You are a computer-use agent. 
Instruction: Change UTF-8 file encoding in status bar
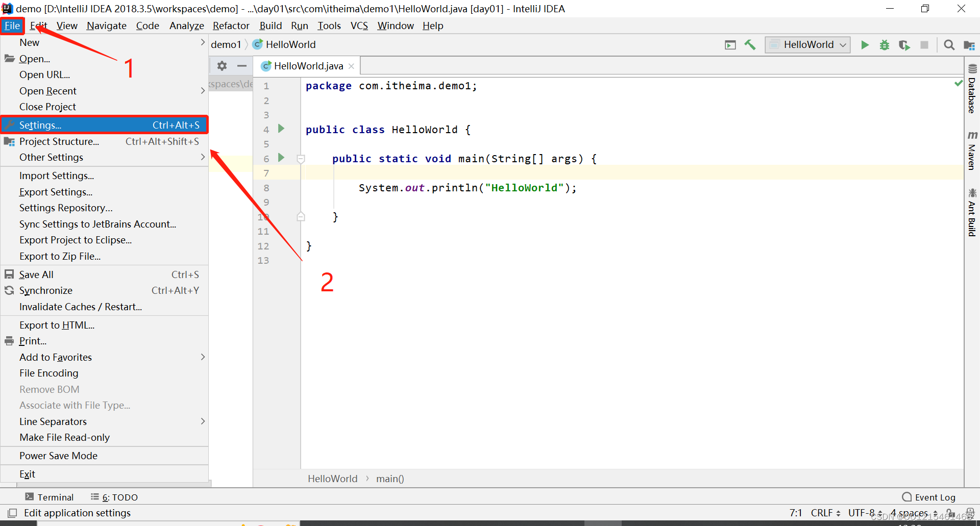tap(865, 513)
